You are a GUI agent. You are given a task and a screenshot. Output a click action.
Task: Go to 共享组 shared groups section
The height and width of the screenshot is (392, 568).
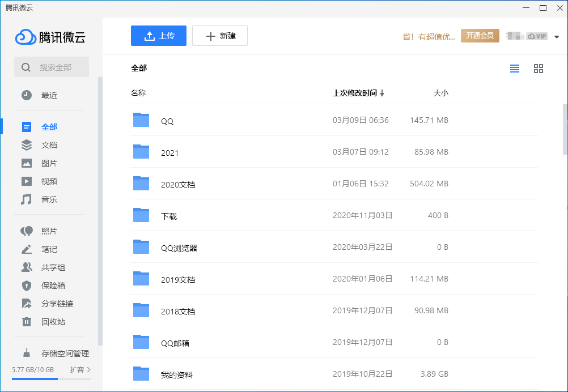point(53,267)
